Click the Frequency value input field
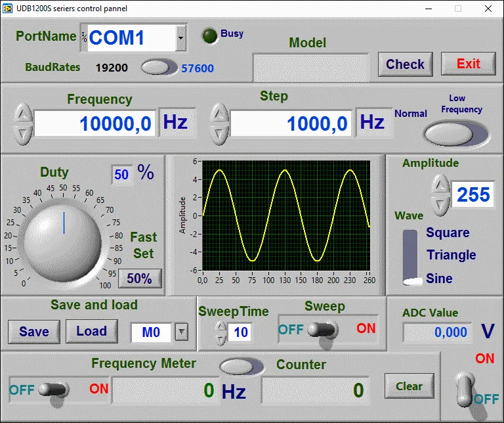The width and height of the screenshot is (504, 423). 95,123
